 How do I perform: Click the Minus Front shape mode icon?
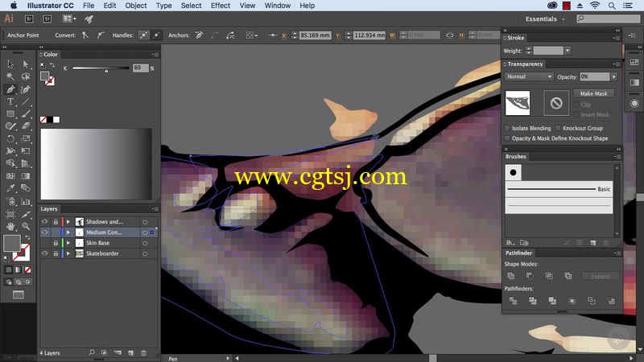tap(530, 276)
